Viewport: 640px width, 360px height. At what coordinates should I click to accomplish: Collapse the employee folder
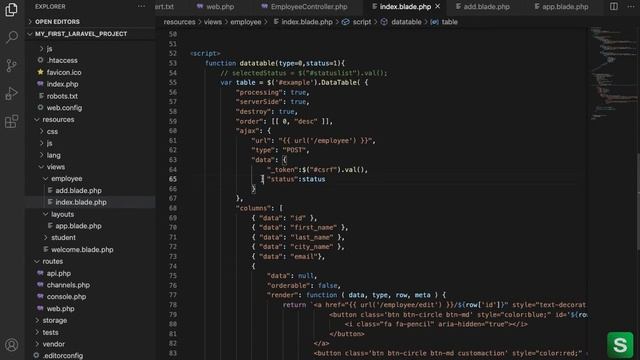[46, 179]
